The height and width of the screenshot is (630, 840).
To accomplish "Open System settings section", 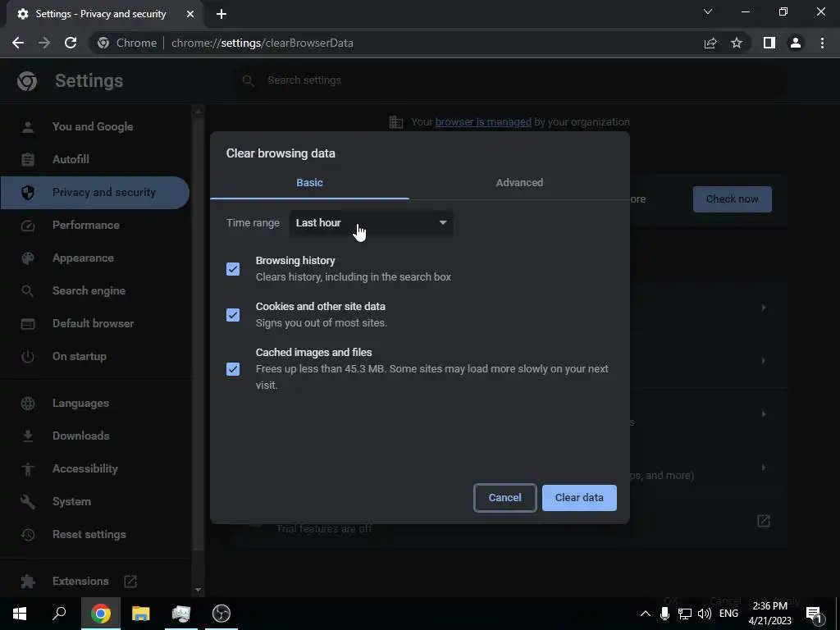I will [x=95, y=501].
